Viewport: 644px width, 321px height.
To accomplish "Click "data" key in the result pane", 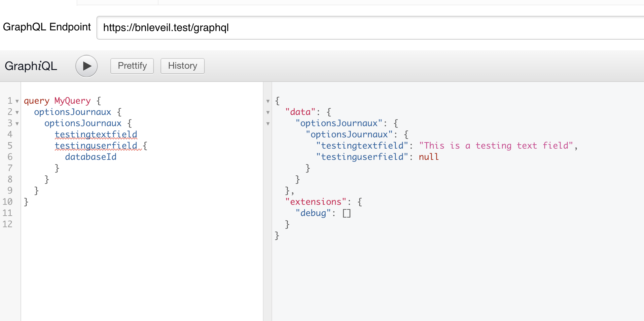I will [301, 112].
